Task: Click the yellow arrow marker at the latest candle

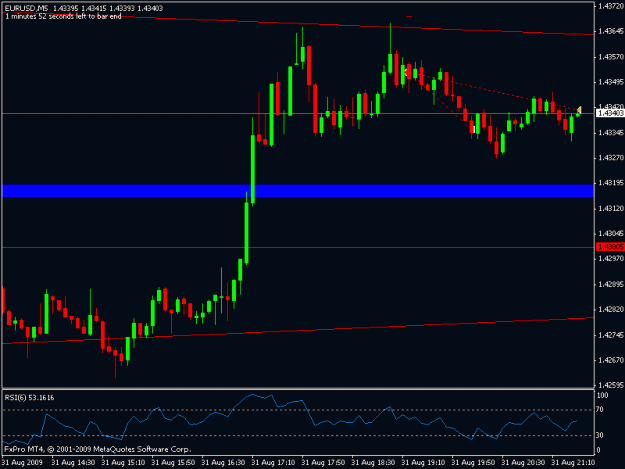Action: (579, 110)
